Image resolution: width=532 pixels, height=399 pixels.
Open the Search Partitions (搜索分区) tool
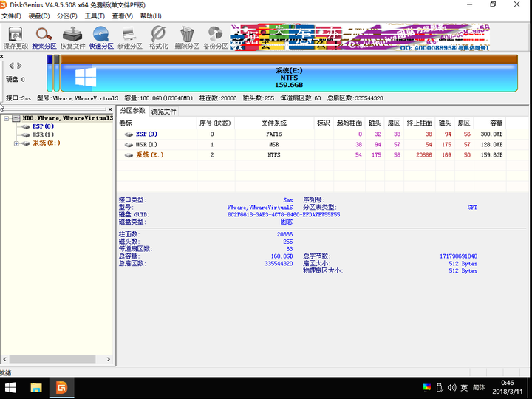point(44,38)
